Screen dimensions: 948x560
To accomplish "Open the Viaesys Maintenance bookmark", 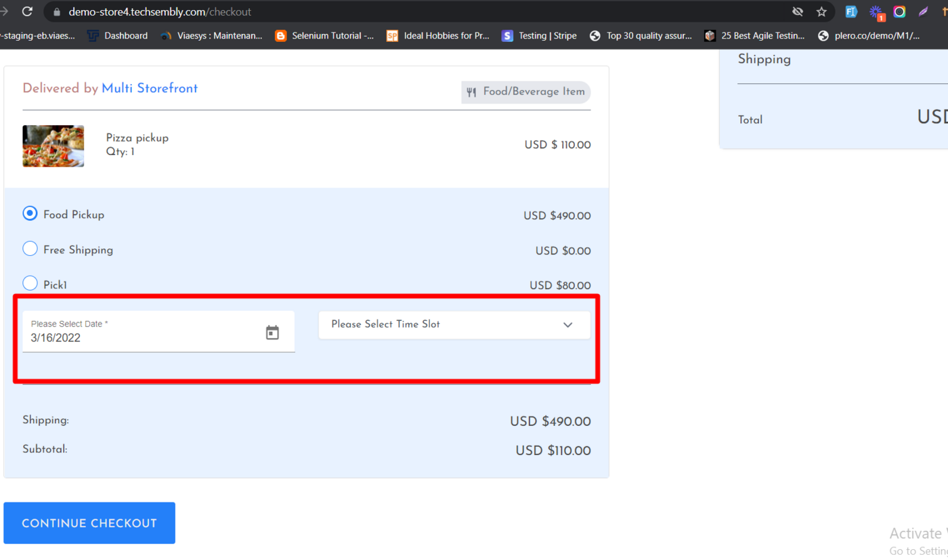I will (x=211, y=36).
